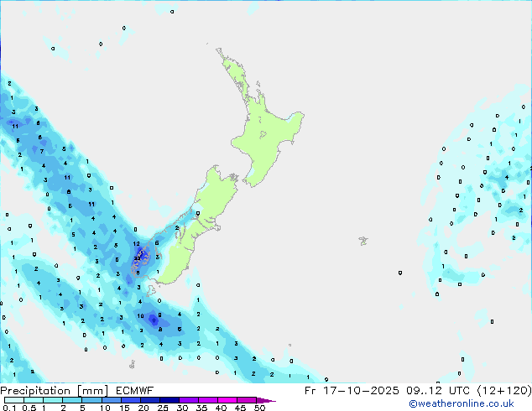This screenshot has height=411, width=532.
Task: Click the "09..12 UTC" time text
Action: (x=438, y=391)
